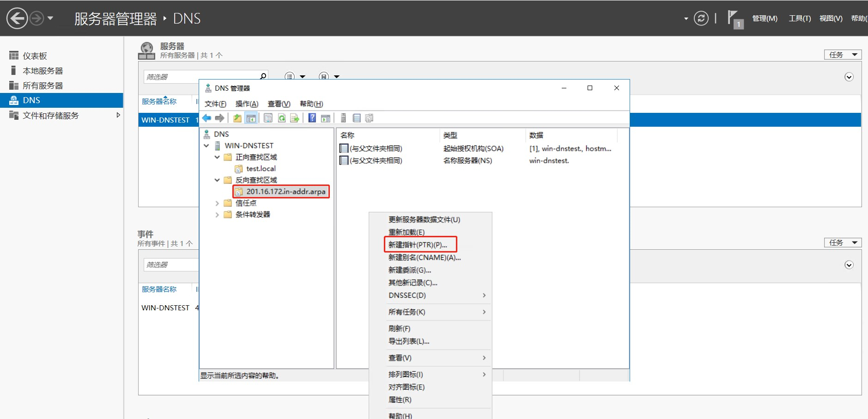Select 新建别名(CNAME) in the context menu
868x419 pixels.
click(425, 258)
